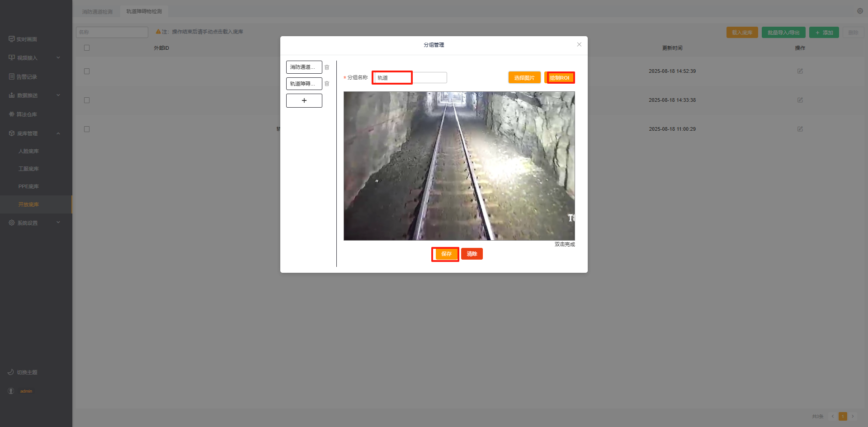Edit the row updated 2025-08-18 14:52:39
The height and width of the screenshot is (427, 868).
click(x=800, y=71)
